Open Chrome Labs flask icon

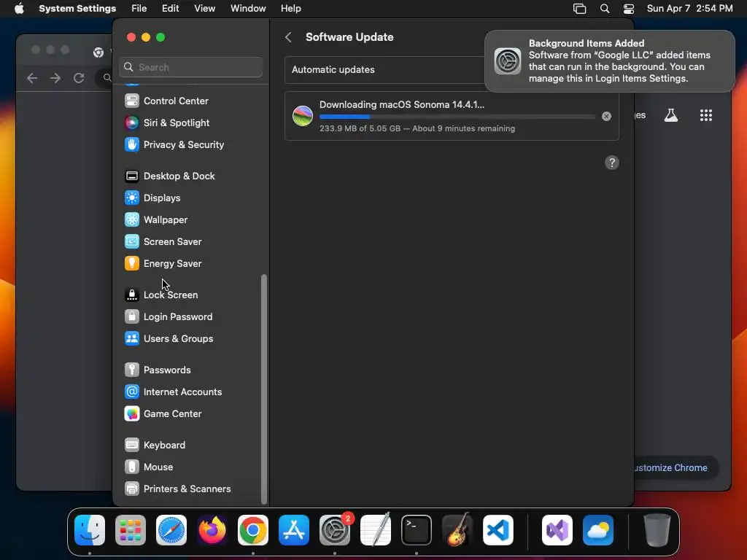click(x=671, y=115)
